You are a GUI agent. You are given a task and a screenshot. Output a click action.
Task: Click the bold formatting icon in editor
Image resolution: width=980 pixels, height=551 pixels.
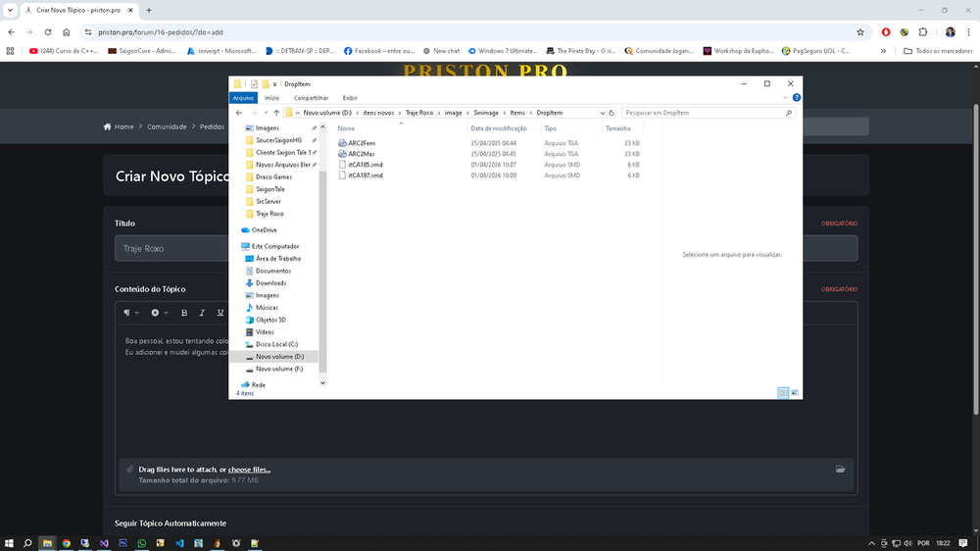tap(184, 313)
